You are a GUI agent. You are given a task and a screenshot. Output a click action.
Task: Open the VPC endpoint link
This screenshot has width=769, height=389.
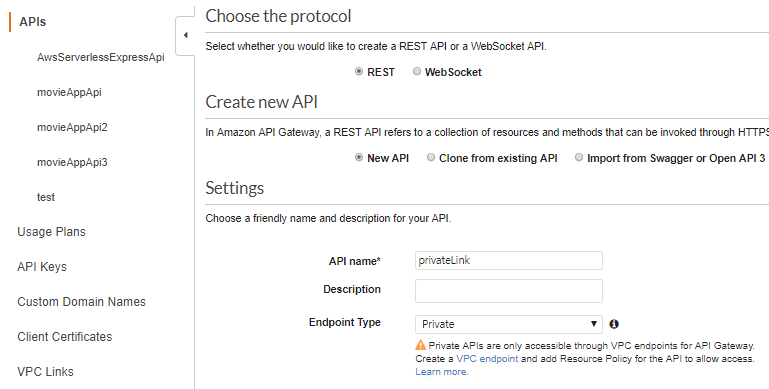487,359
